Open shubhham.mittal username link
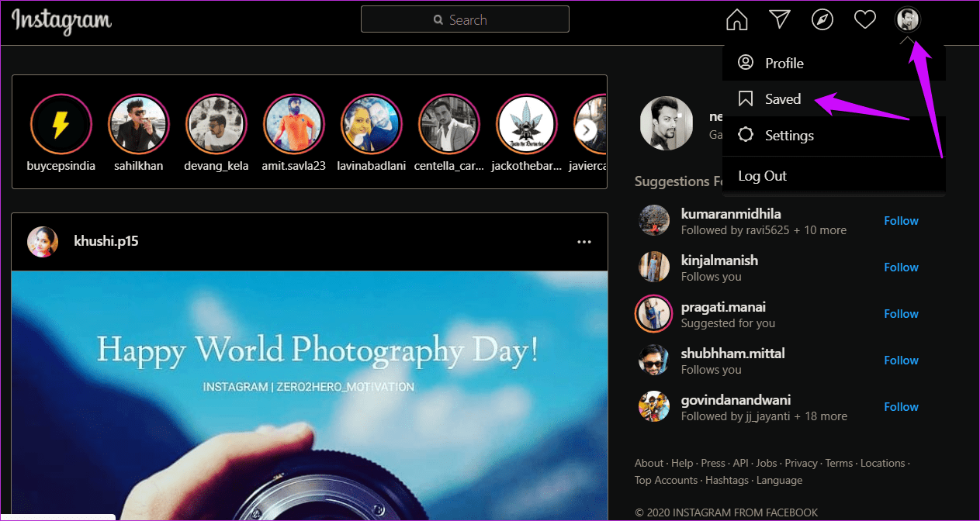The width and height of the screenshot is (980, 521). [x=733, y=353]
